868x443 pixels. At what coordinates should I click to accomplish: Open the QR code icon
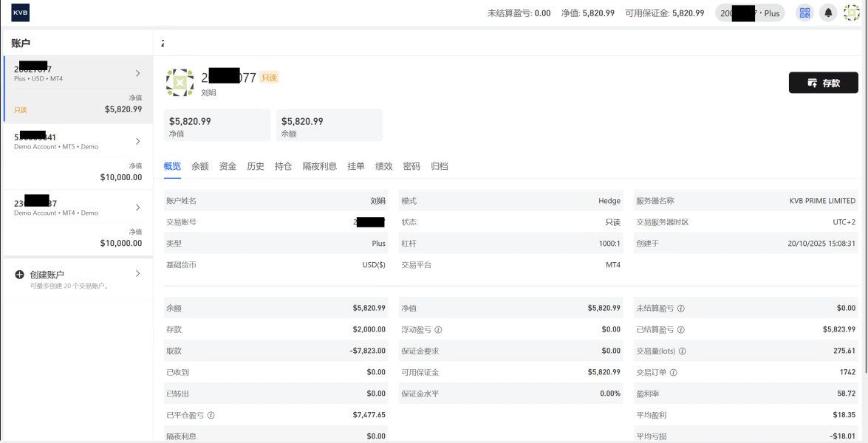(x=805, y=13)
